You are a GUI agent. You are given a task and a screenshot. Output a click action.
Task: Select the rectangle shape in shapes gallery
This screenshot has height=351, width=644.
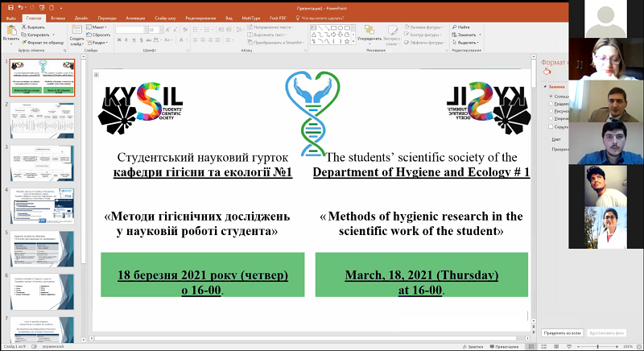click(333, 28)
